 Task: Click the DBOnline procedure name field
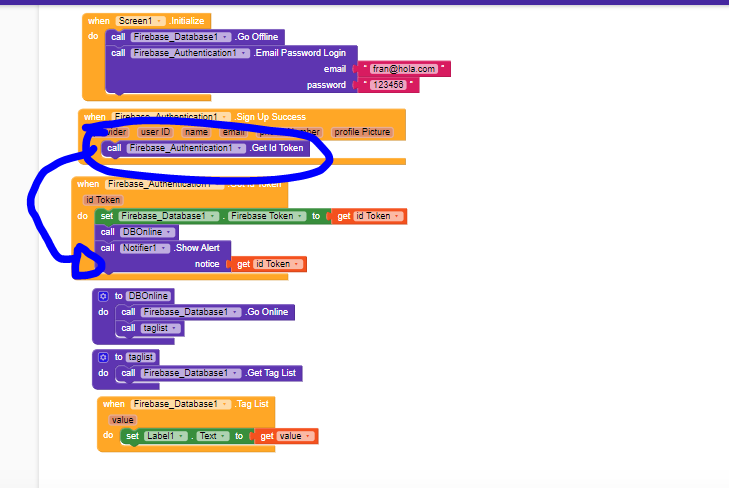pos(148,296)
